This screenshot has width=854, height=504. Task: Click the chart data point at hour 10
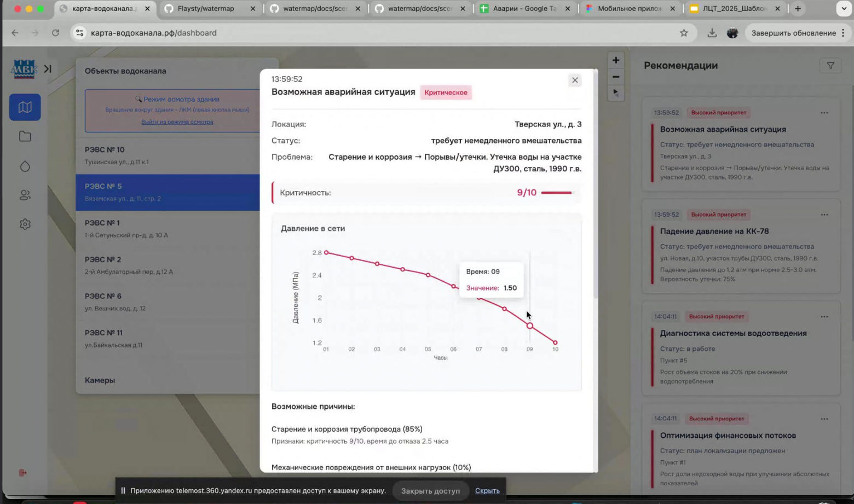point(555,343)
